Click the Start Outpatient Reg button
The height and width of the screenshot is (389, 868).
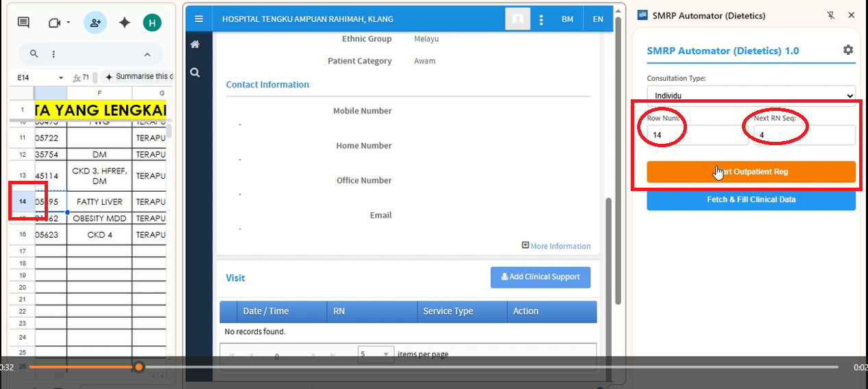751,172
